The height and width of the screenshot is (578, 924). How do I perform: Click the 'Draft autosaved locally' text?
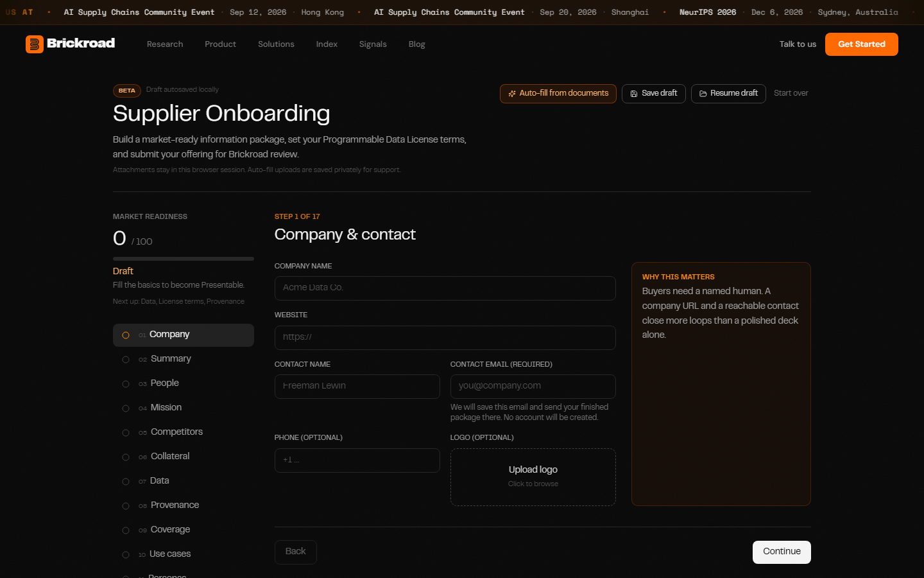[x=182, y=90]
